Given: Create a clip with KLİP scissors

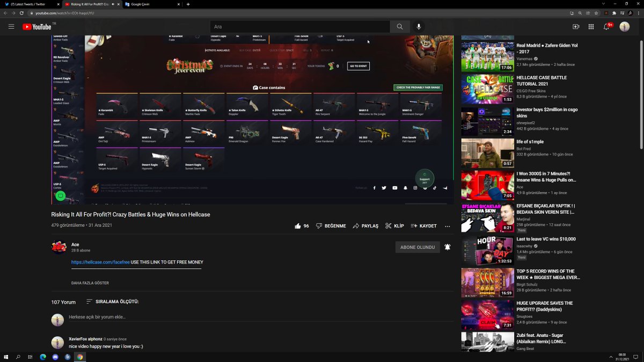Looking at the screenshot, I should coord(394,226).
